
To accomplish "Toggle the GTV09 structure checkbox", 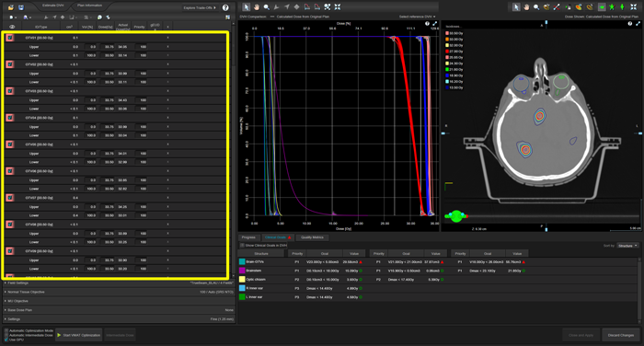I will (x=10, y=251).
